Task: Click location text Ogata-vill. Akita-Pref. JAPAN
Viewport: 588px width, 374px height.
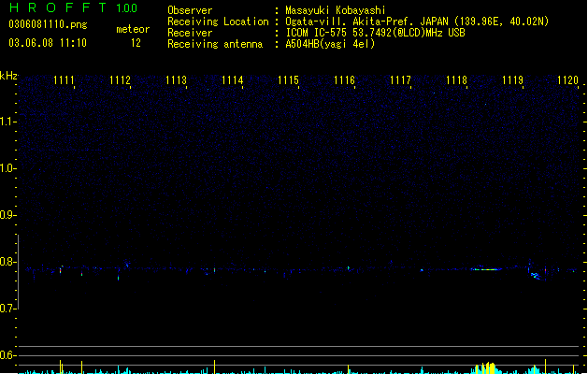Action: coord(366,22)
